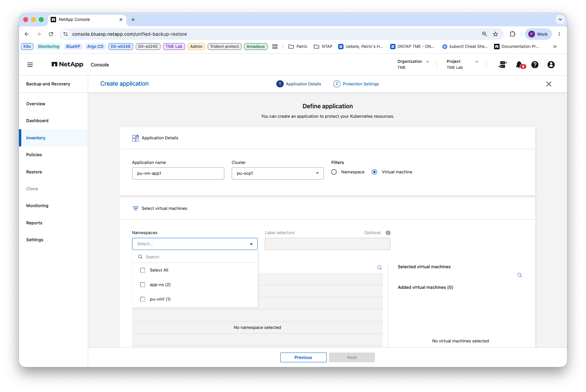Screen dimensions: 586x392
Task: Bookmark this page with the star icon
Action: (495, 34)
